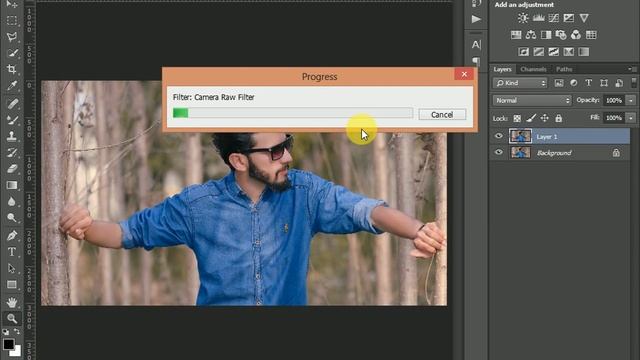Viewport: 640px width, 360px height.
Task: Switch to the Paths tab
Action: (x=564, y=69)
